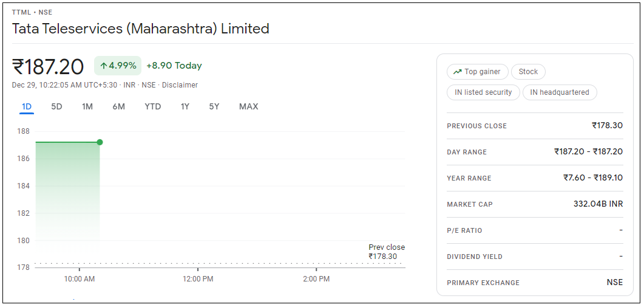Screen dimensions: 644x307
Task: Click the 180 y-axis label
Action: coord(24,241)
